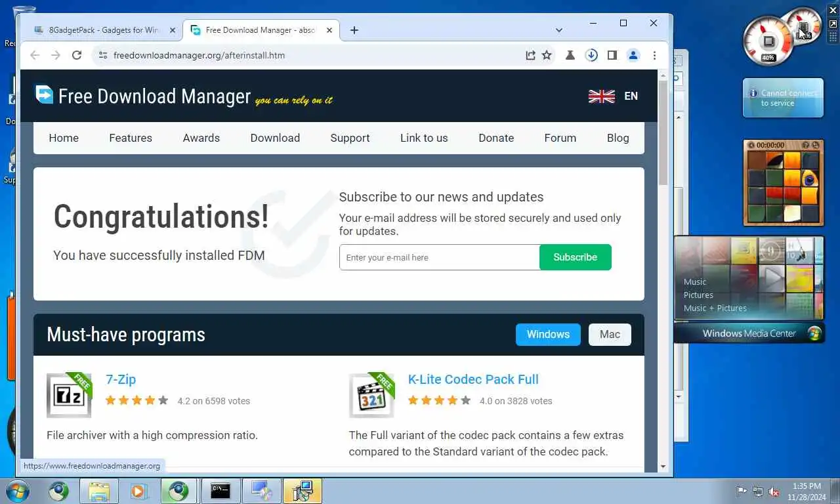The height and width of the screenshot is (504, 840).
Task: Click the picture puzzle pause timer icon
Action: [751, 145]
